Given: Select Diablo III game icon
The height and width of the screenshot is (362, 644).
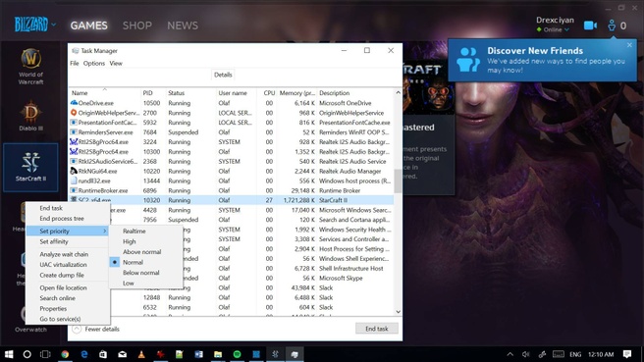Looking at the screenshot, I should tap(30, 116).
